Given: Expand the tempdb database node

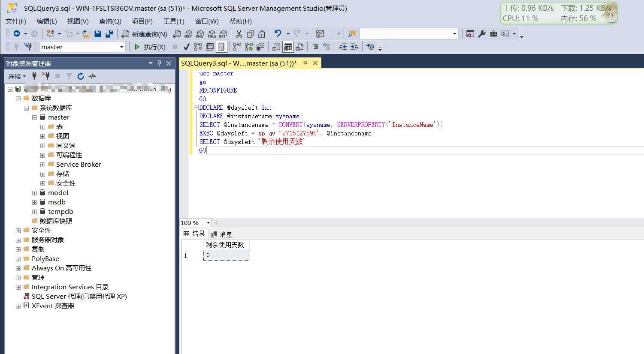Looking at the screenshot, I should tap(34, 212).
